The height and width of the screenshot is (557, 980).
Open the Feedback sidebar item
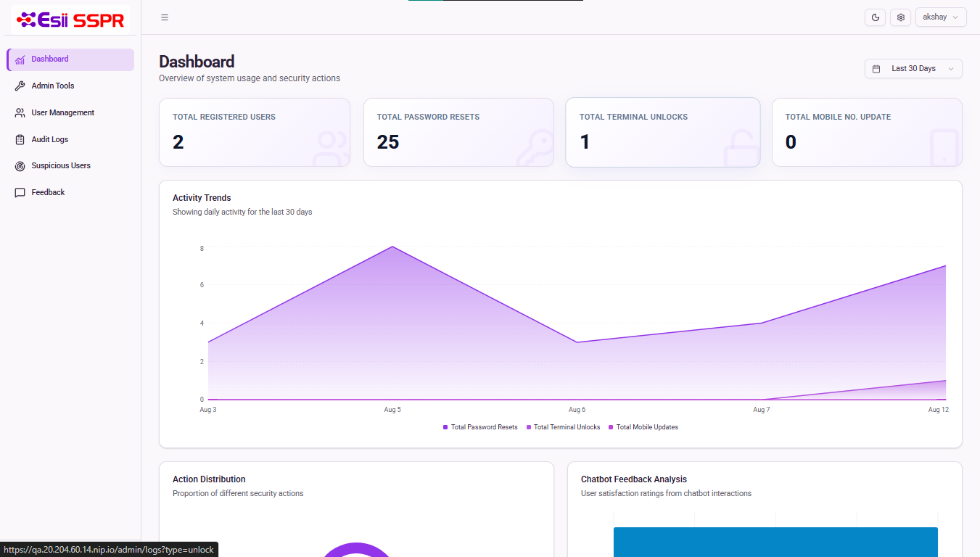pos(70,192)
